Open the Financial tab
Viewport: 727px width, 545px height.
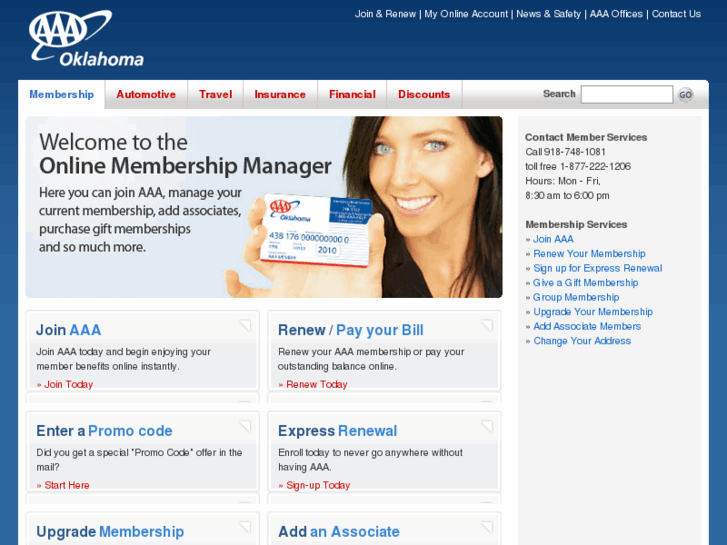coord(352,95)
